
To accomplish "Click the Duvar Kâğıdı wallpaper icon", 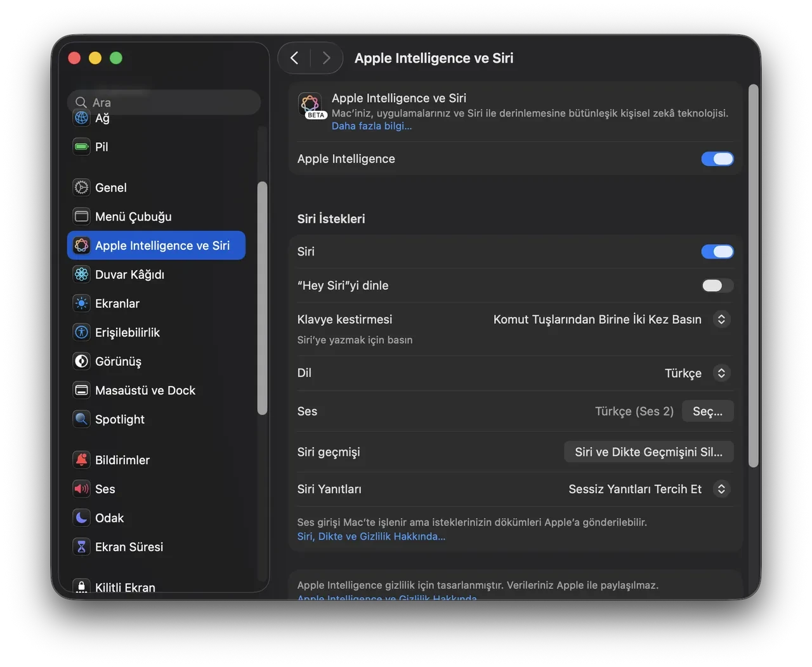I will pyautogui.click(x=81, y=274).
